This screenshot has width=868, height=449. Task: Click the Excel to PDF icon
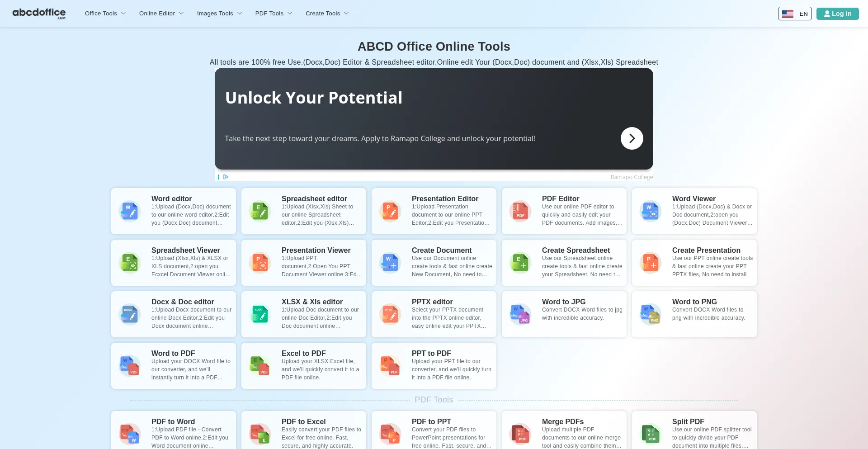click(x=260, y=366)
